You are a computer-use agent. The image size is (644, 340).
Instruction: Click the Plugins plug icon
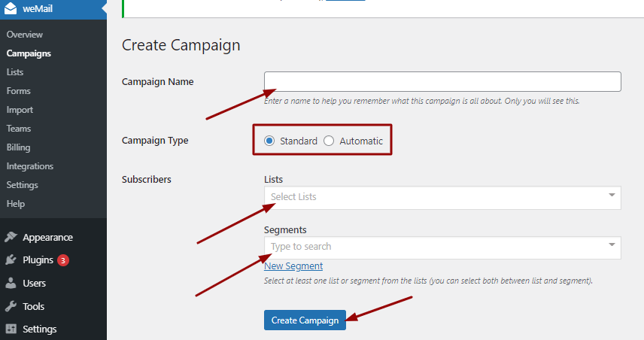tap(11, 260)
